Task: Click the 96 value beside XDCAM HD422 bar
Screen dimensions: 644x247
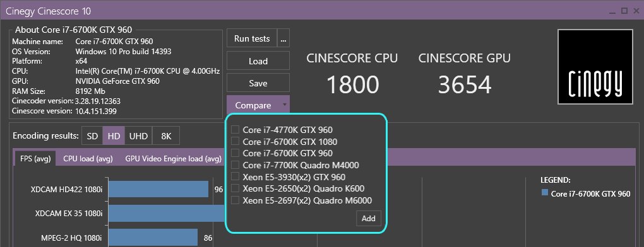Action: click(x=218, y=190)
